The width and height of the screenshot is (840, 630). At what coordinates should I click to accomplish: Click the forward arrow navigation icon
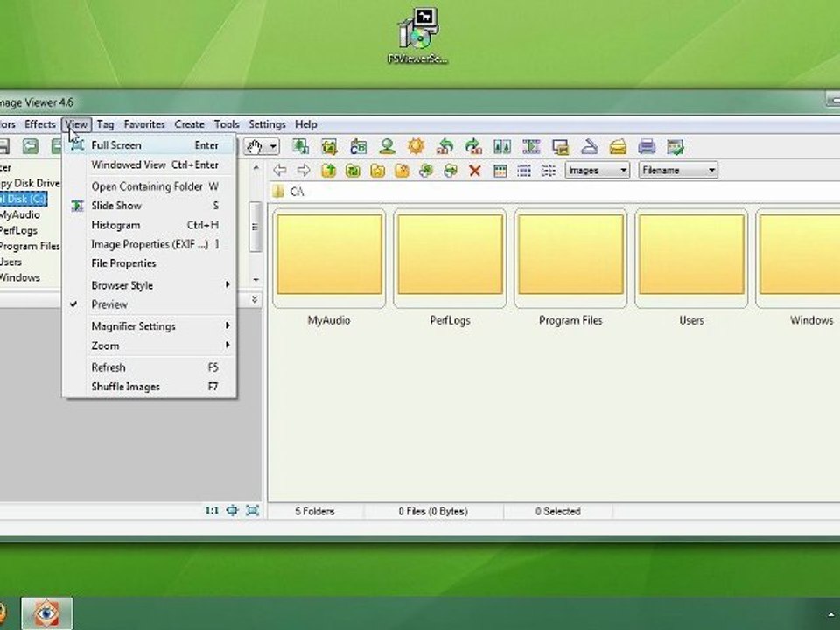[304, 171]
